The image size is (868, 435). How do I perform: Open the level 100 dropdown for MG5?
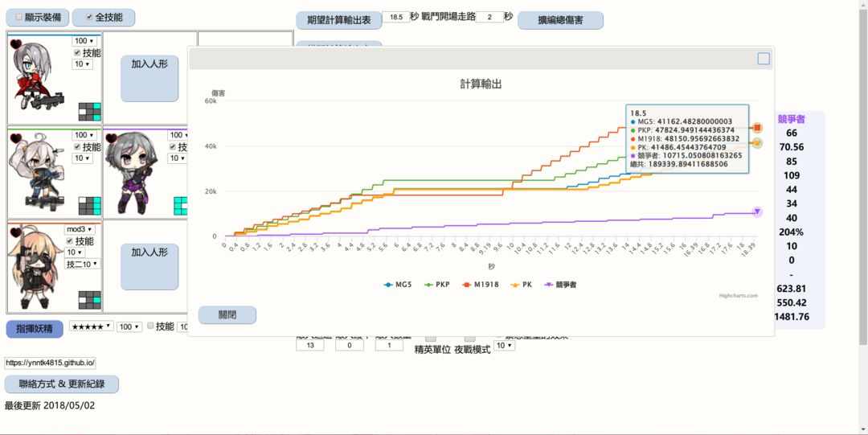tap(84, 41)
